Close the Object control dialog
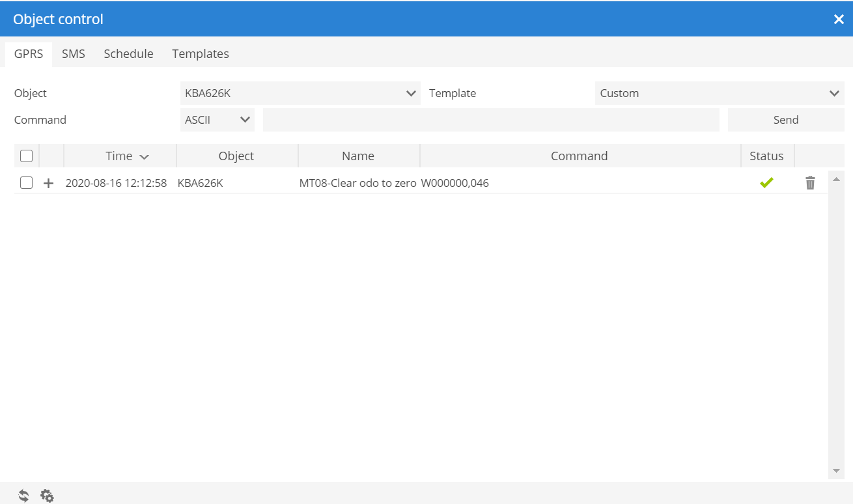The width and height of the screenshot is (853, 504). [839, 20]
